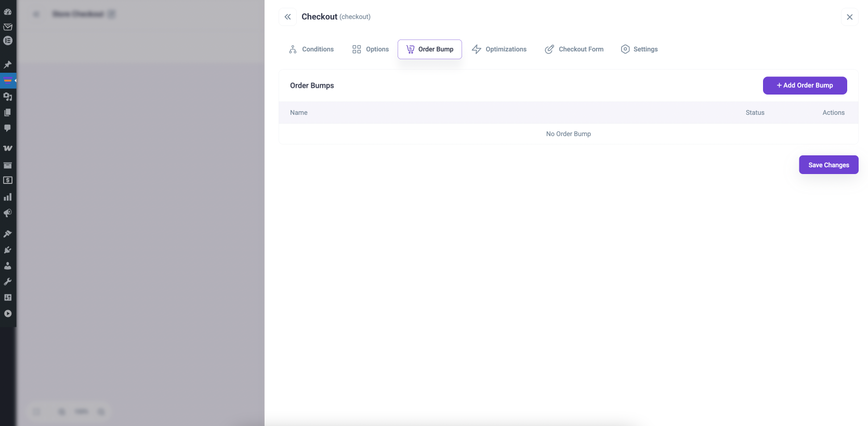This screenshot has height=426, width=868.
Task: Open the Options tab
Action: point(370,49)
